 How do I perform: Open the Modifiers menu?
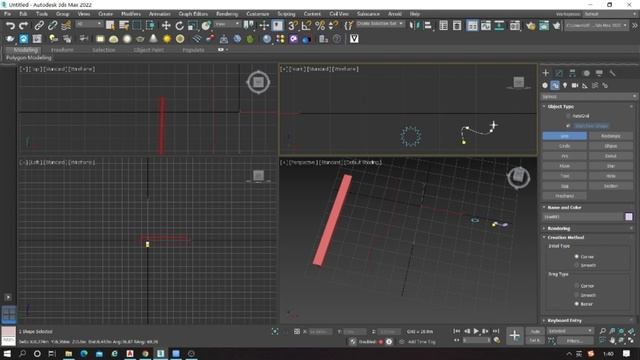pos(131,14)
